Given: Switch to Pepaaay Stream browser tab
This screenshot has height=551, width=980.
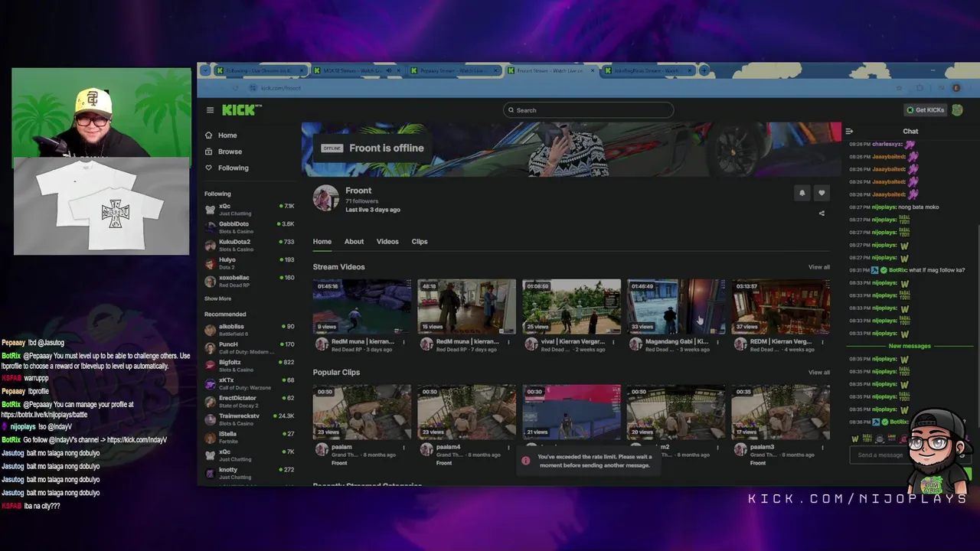Looking at the screenshot, I should [x=453, y=70].
